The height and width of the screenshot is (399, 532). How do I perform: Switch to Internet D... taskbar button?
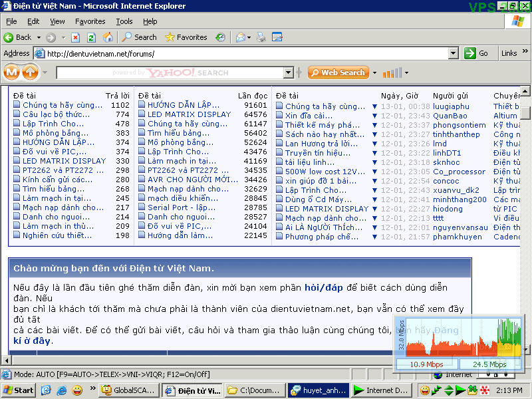(382, 390)
